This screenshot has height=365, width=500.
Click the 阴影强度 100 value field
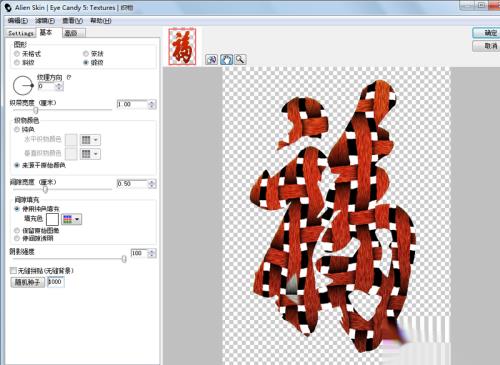click(139, 253)
